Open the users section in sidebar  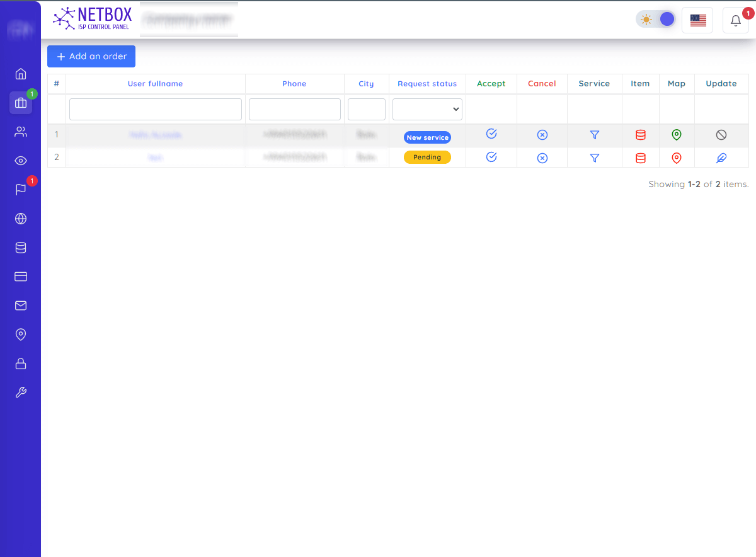click(x=21, y=132)
